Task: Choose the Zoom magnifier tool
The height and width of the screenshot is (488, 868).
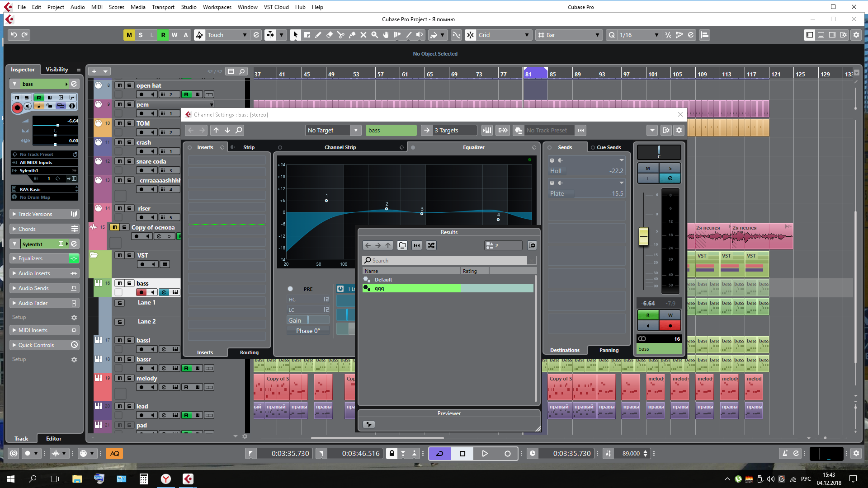Action: 374,35
